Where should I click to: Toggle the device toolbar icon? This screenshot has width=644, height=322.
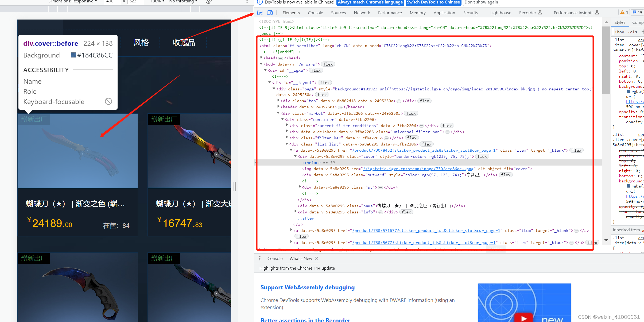pos(270,12)
